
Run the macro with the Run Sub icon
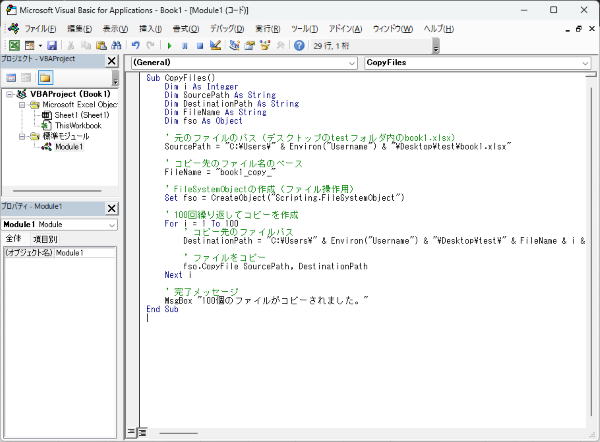coord(170,46)
